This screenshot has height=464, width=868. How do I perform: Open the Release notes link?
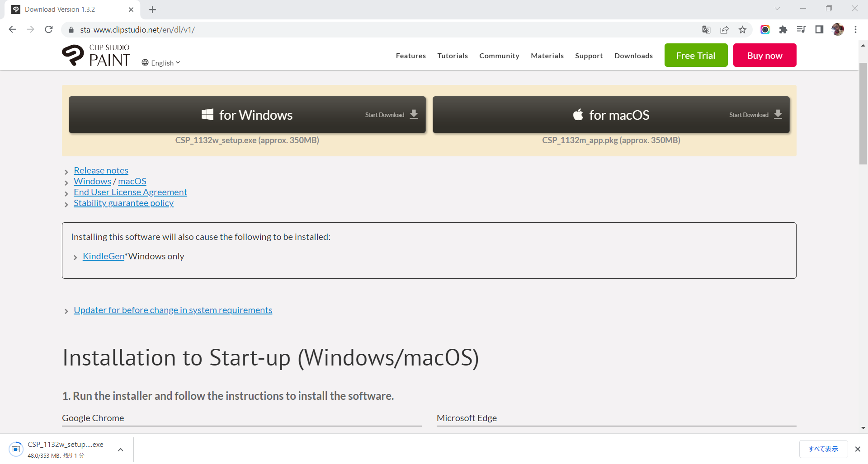pyautogui.click(x=101, y=170)
